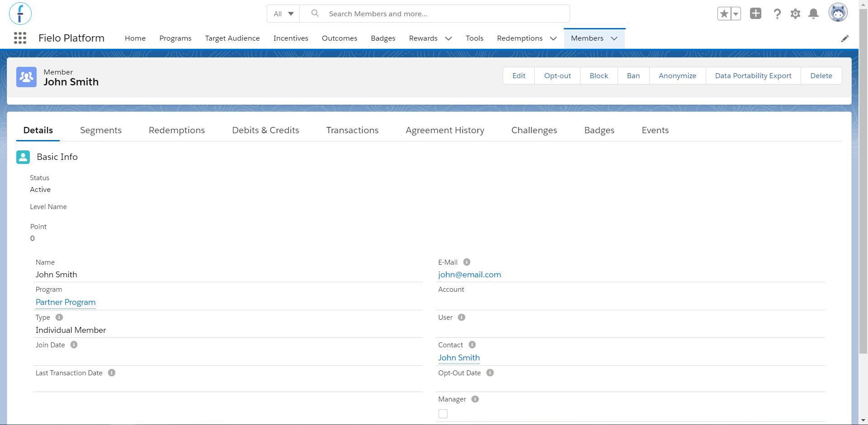Click the Block member button
The height and width of the screenshot is (425, 868).
point(599,76)
